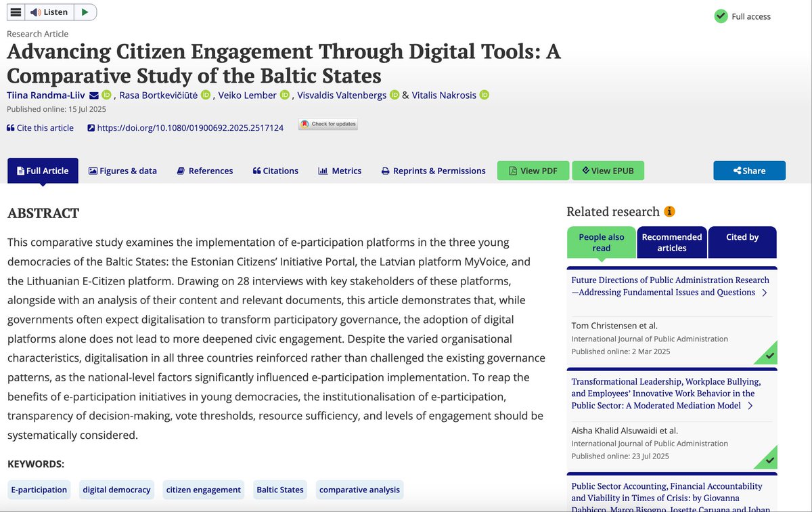Screen dimensions: 812x512
Task: Click the View EPUB button
Action: [x=608, y=171]
